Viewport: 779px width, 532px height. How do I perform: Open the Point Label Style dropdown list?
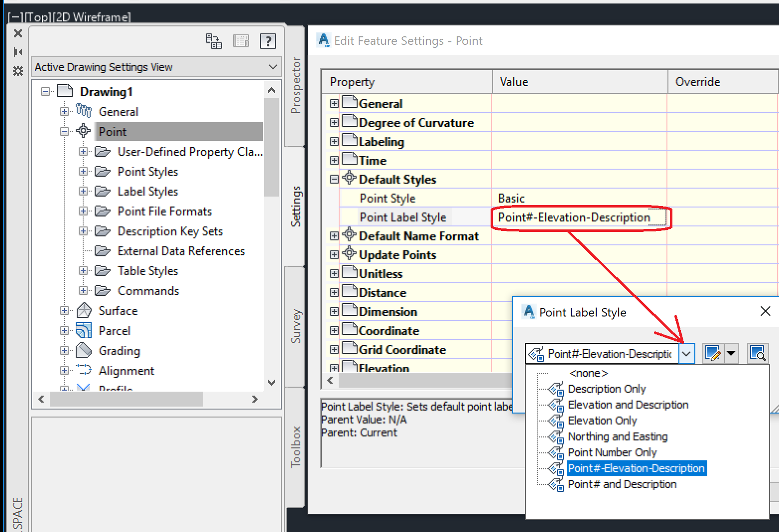687,353
